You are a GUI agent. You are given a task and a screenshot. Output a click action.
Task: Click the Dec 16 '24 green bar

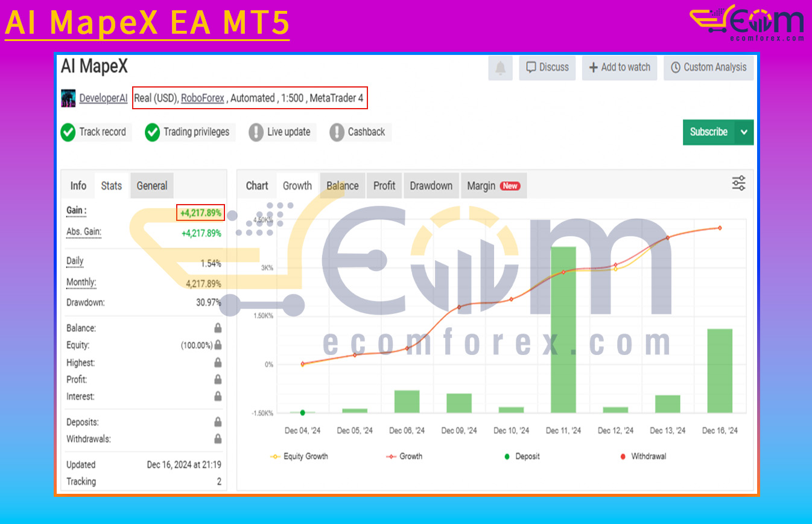pyautogui.click(x=720, y=371)
